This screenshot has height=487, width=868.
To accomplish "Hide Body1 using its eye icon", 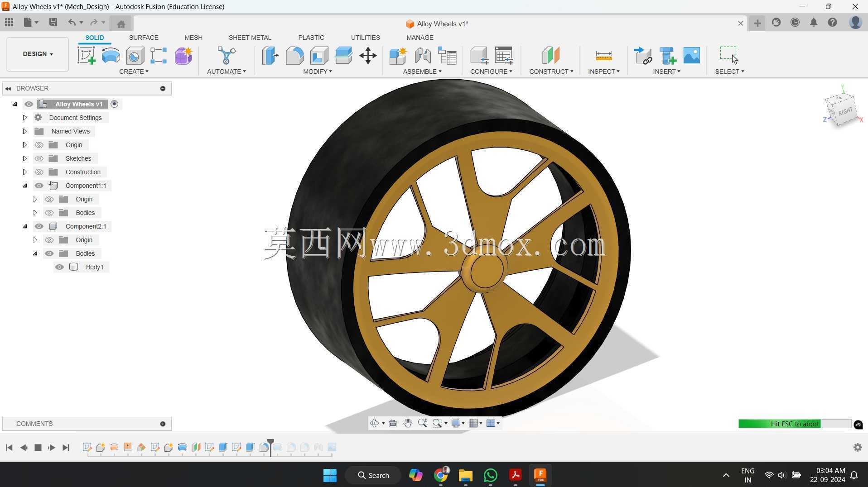I will pyautogui.click(x=59, y=267).
